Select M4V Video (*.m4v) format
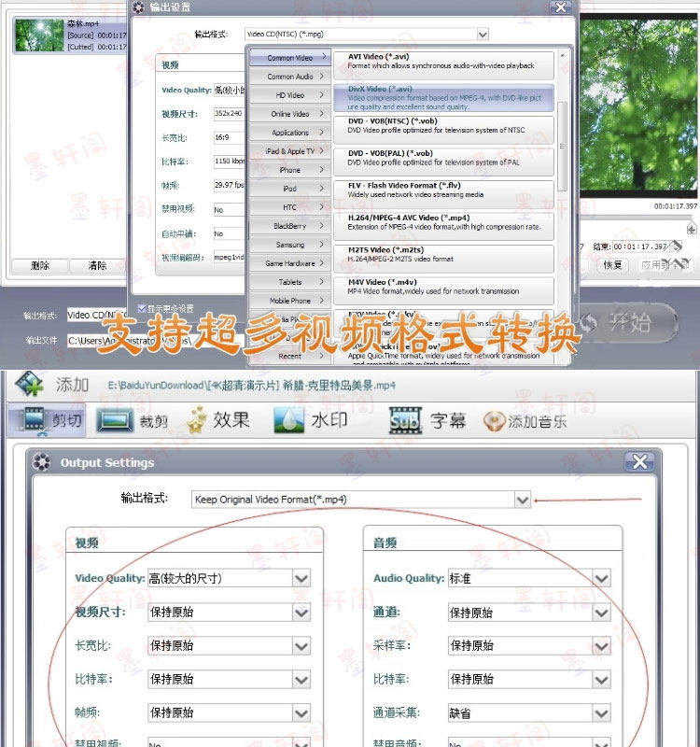700x747 pixels. 443,290
